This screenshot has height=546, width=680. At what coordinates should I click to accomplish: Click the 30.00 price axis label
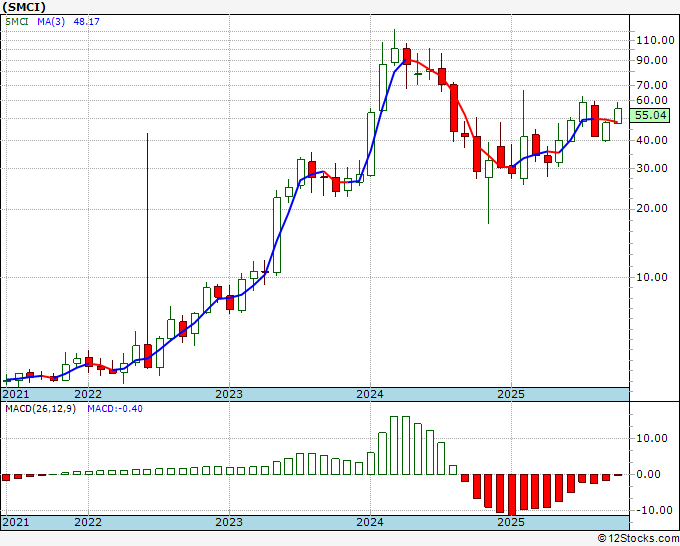click(652, 168)
